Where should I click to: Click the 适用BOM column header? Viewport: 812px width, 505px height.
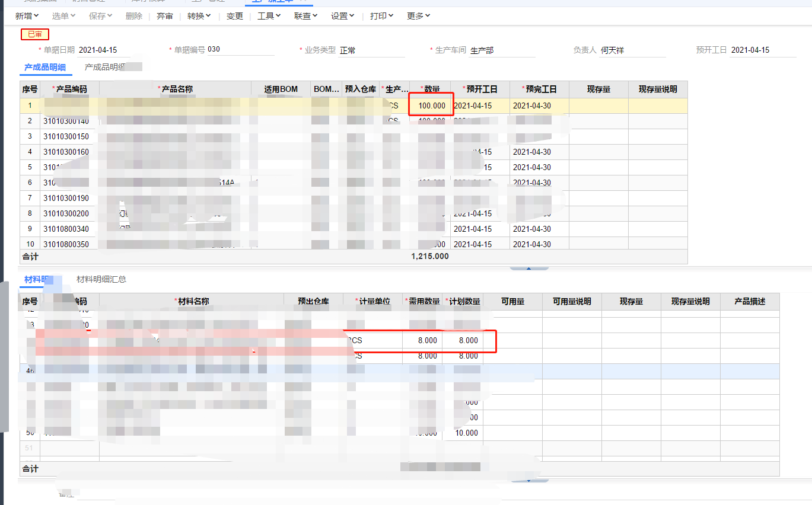pos(281,89)
